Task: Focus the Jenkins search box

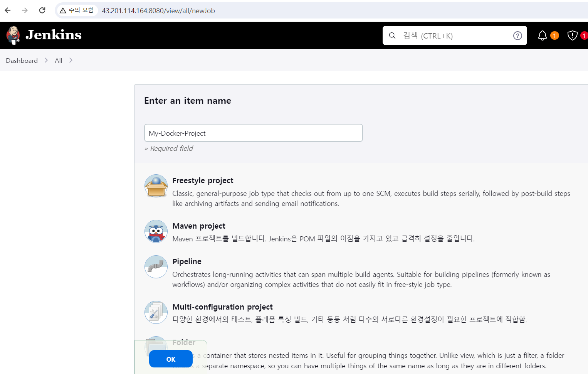Action: click(455, 35)
